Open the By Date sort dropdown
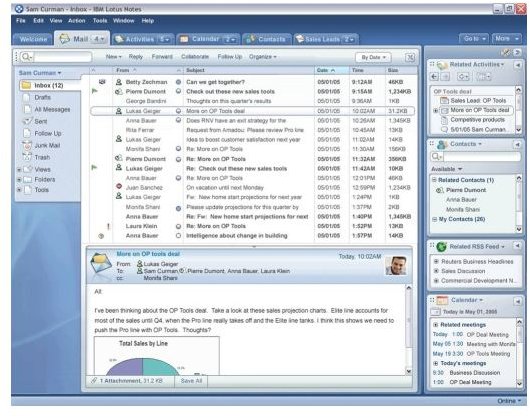The height and width of the screenshot is (418, 530). pyautogui.click(x=373, y=57)
